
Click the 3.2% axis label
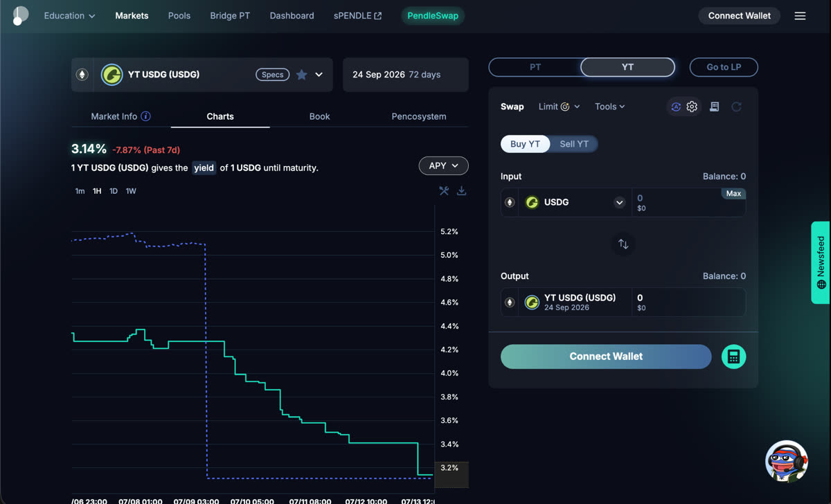click(x=449, y=468)
